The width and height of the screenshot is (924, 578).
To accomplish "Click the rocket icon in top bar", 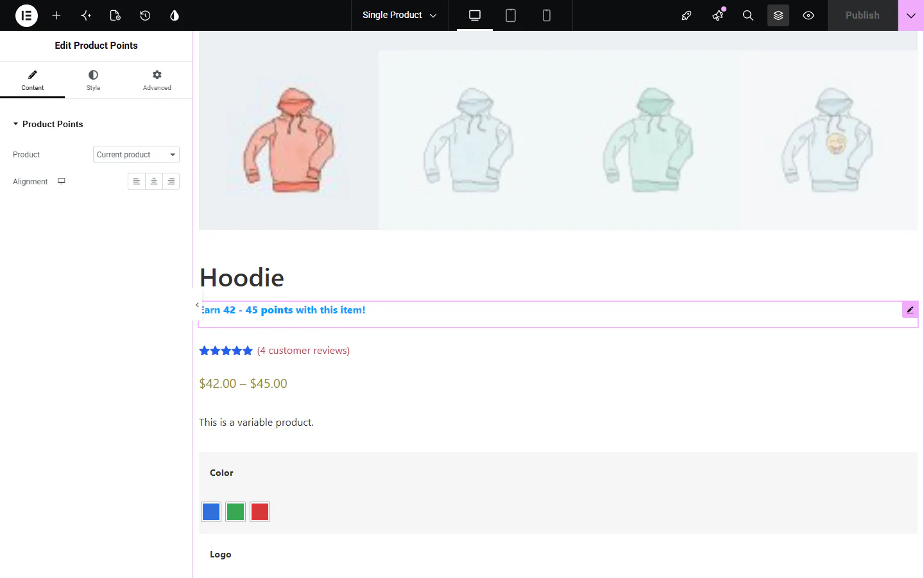I will [x=687, y=15].
